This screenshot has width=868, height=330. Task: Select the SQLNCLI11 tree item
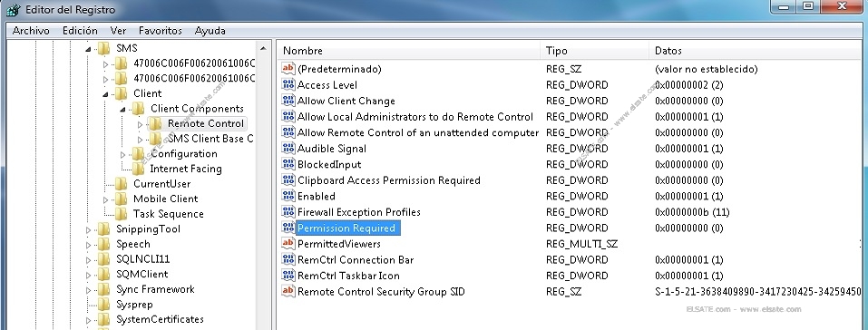142,259
